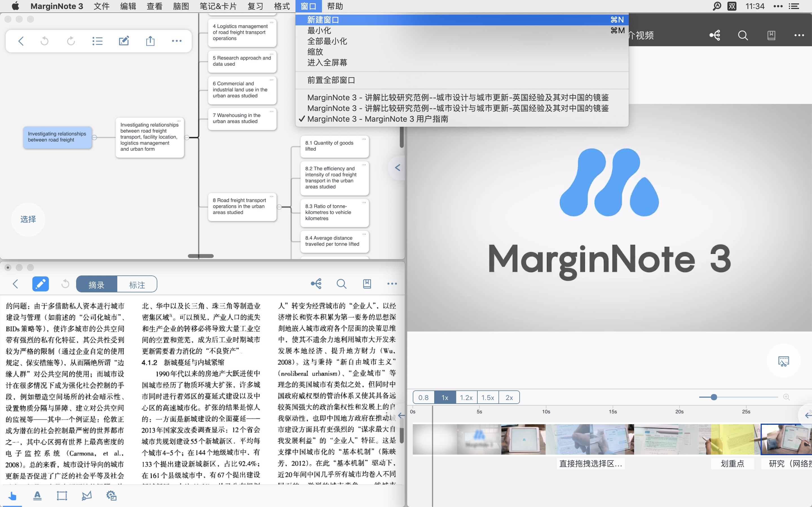This screenshot has width=812, height=507.
Task: Open the mind map outline view
Action: 97,41
